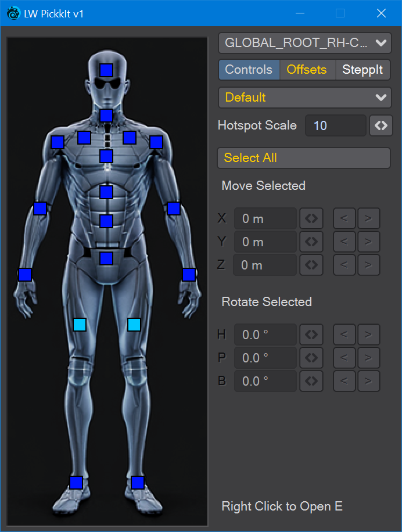Viewport: 402px width, 532px height.
Task: Pick the light-blue hotspot on the screen-left thigh
Action: (80, 325)
